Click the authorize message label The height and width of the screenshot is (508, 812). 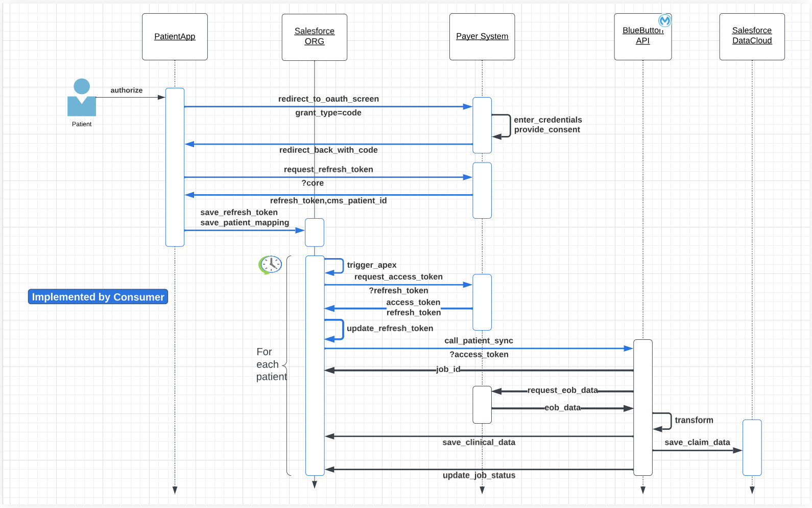click(127, 90)
